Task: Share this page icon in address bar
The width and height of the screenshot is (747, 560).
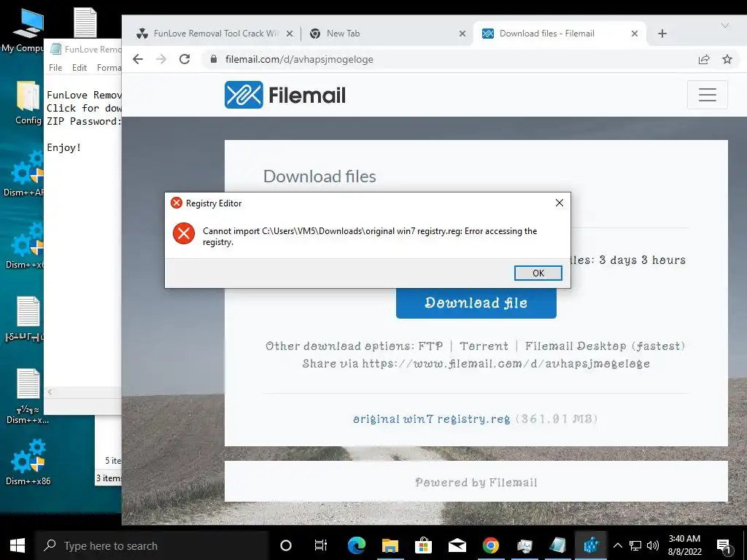Action: tap(704, 59)
